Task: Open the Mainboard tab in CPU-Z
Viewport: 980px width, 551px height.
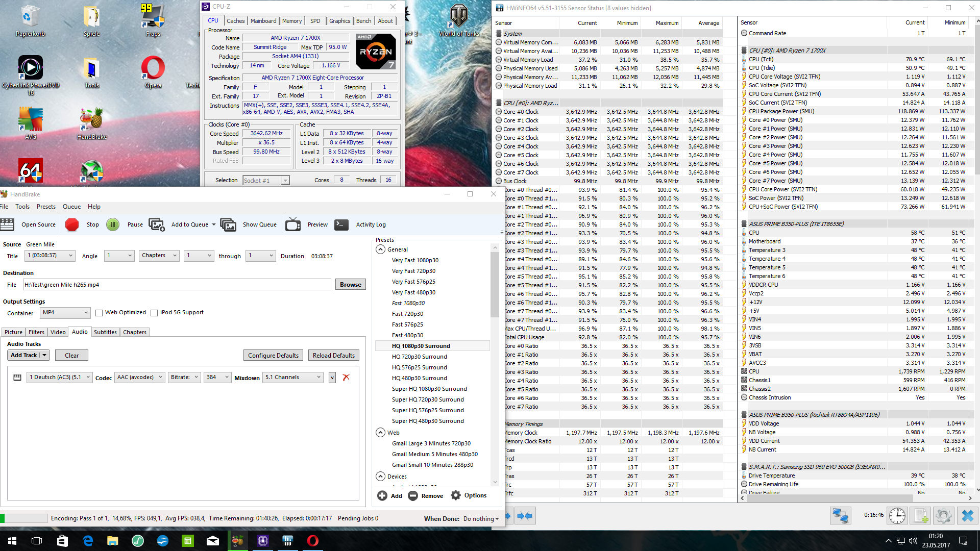Action: point(263,21)
